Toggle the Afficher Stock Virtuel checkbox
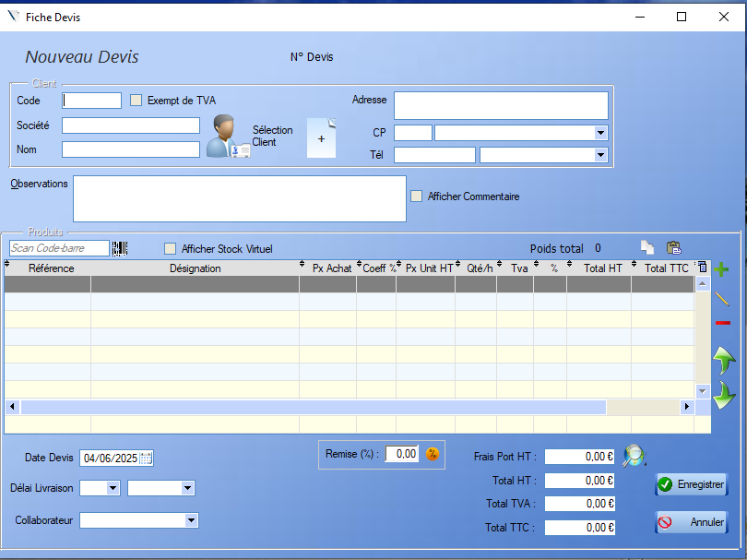747x560 pixels. 170,249
